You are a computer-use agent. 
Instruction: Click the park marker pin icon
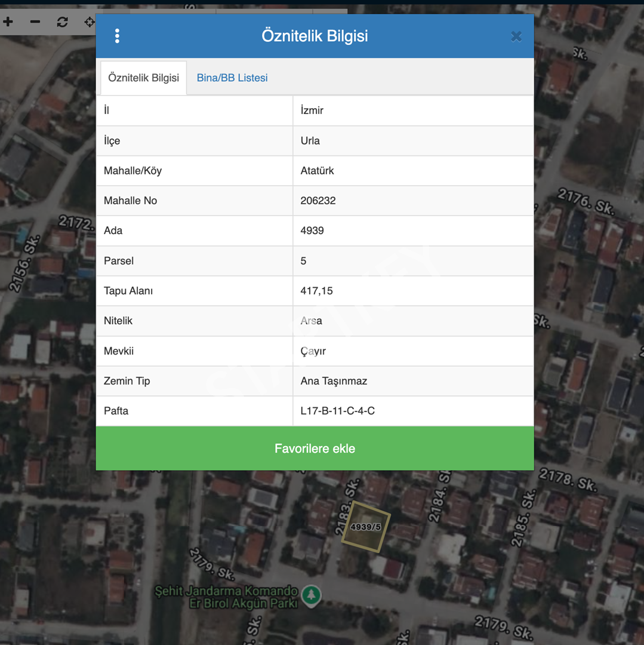[311, 595]
